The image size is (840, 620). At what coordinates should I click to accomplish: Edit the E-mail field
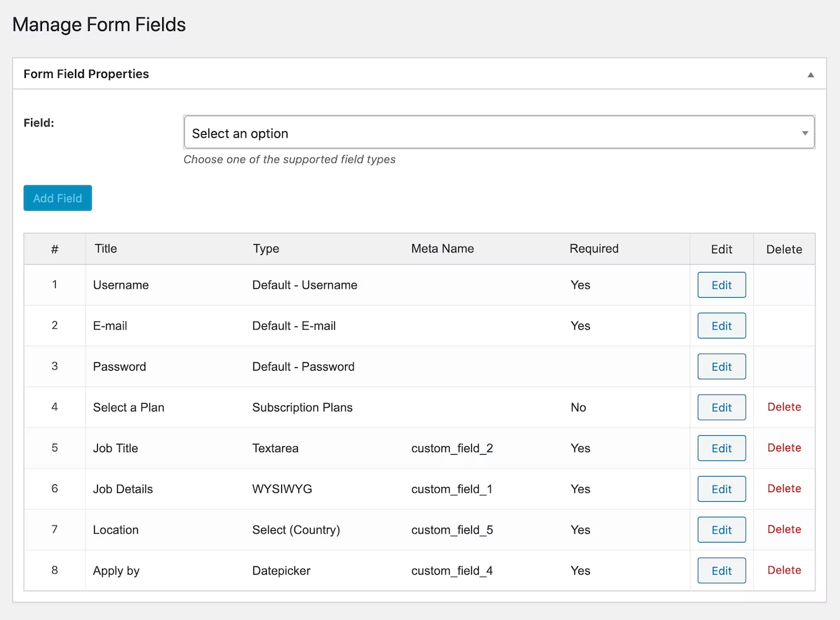(x=721, y=325)
